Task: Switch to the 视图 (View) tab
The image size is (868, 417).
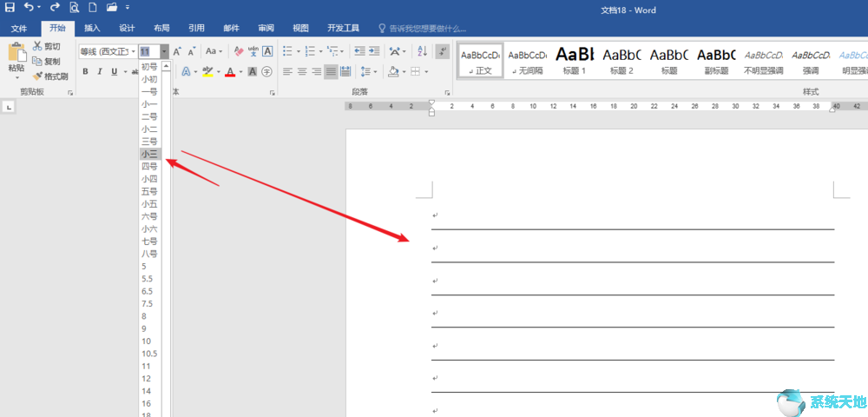Action: click(x=300, y=29)
